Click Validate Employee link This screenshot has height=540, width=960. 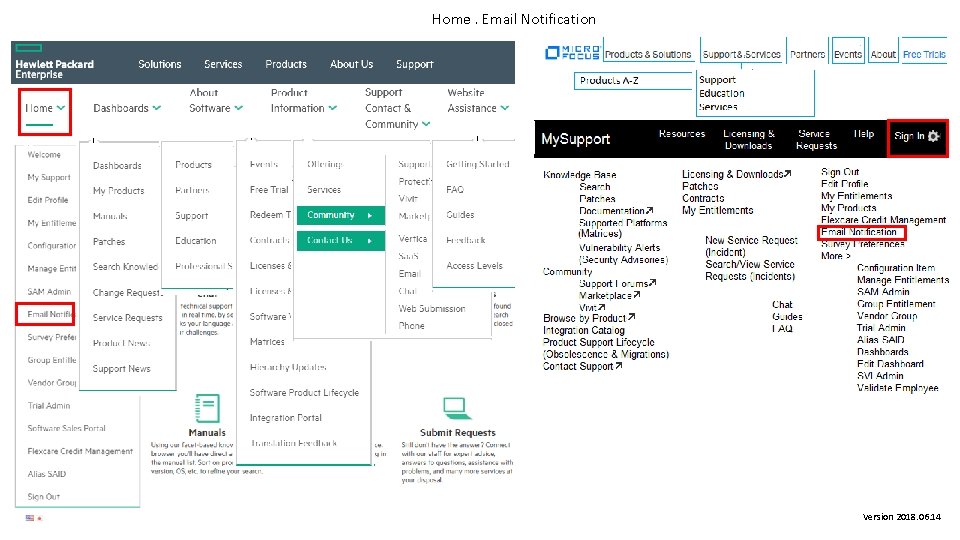(898, 388)
